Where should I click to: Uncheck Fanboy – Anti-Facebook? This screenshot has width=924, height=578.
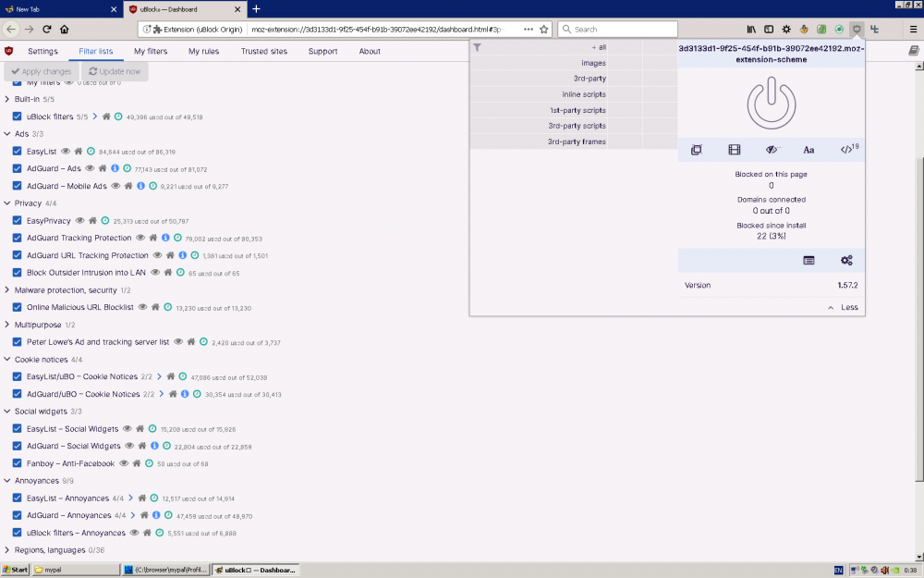(x=16, y=462)
